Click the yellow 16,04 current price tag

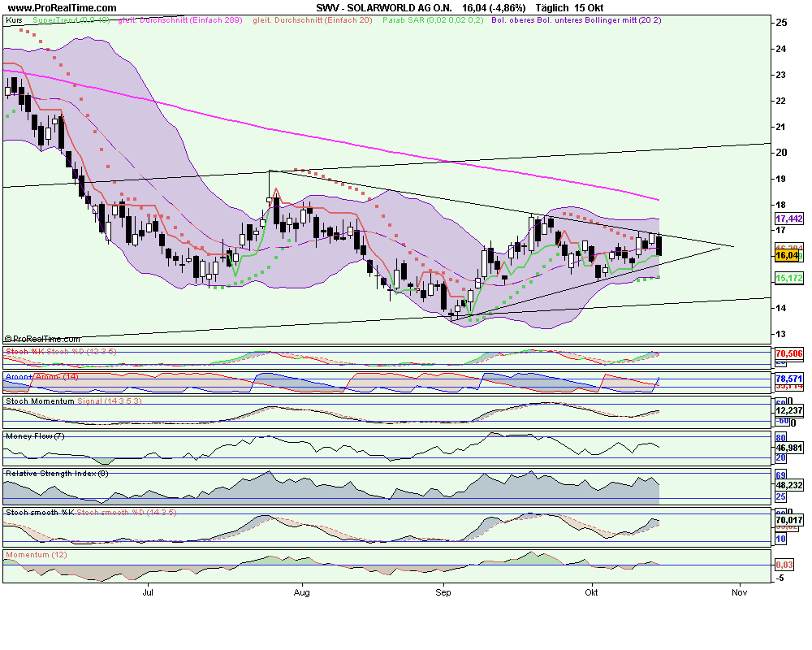pyautogui.click(x=787, y=256)
